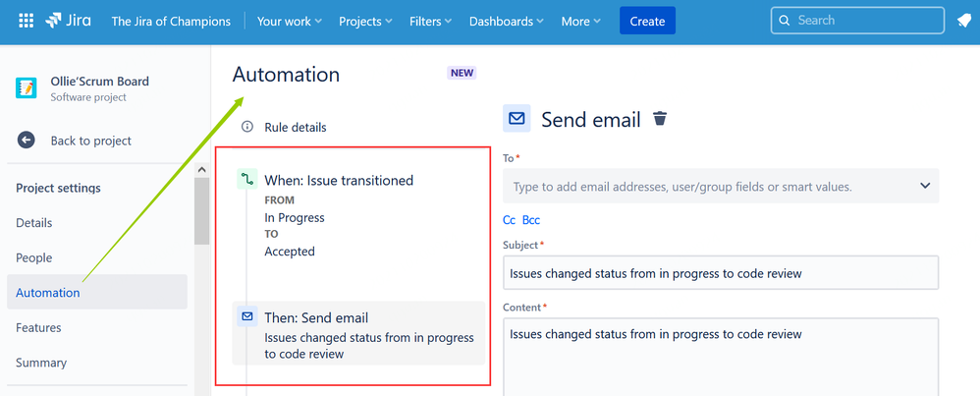Click the Content text area
This screenshot has width=980, height=396.
(x=721, y=358)
